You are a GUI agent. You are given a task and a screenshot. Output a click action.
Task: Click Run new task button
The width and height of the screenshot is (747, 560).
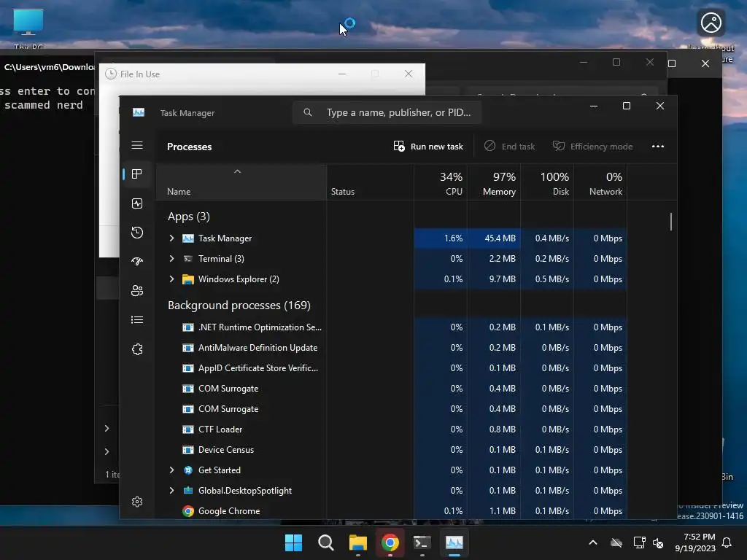(x=428, y=146)
